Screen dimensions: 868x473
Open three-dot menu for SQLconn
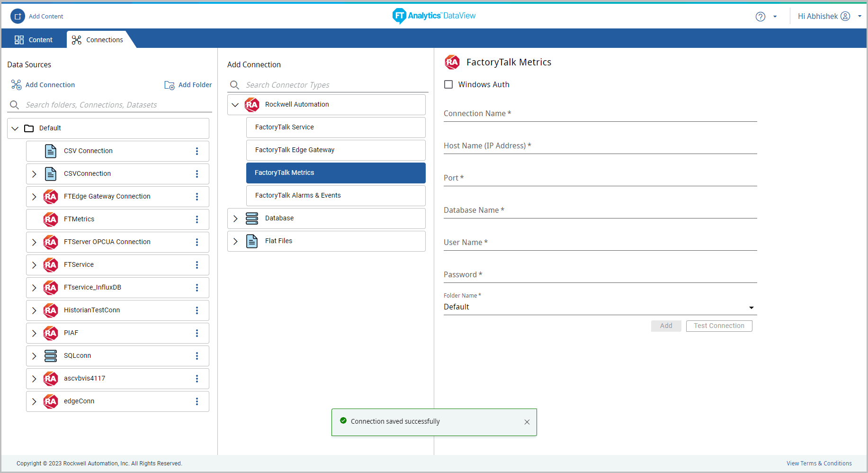point(197,356)
